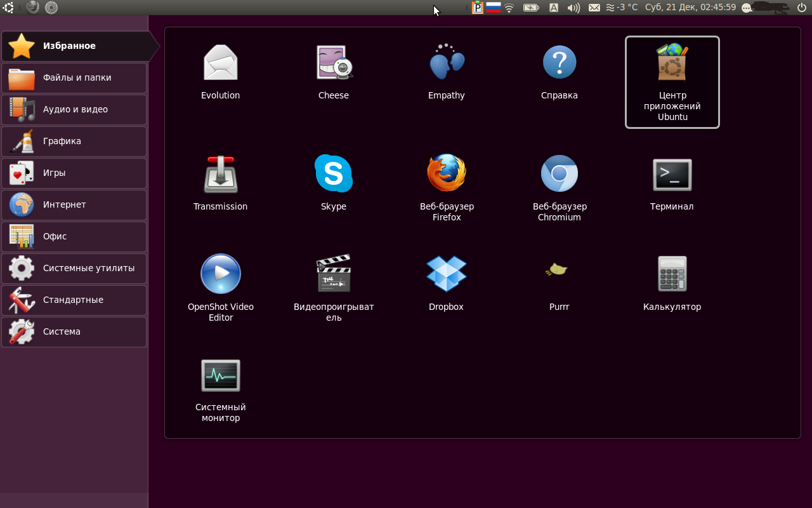This screenshot has width=812, height=508.
Task: Launch the Evolution mail client
Action: pyautogui.click(x=220, y=71)
